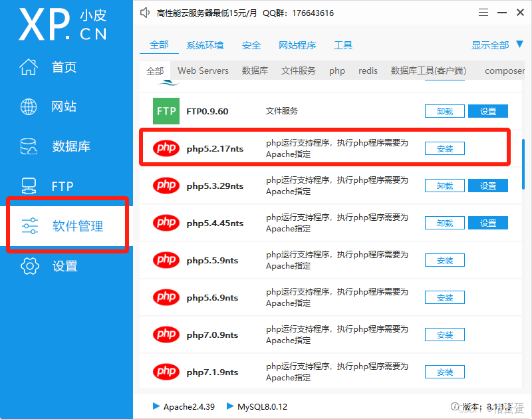Click the green FTP0.9.60 icon
The image size is (532, 419).
(x=166, y=111)
